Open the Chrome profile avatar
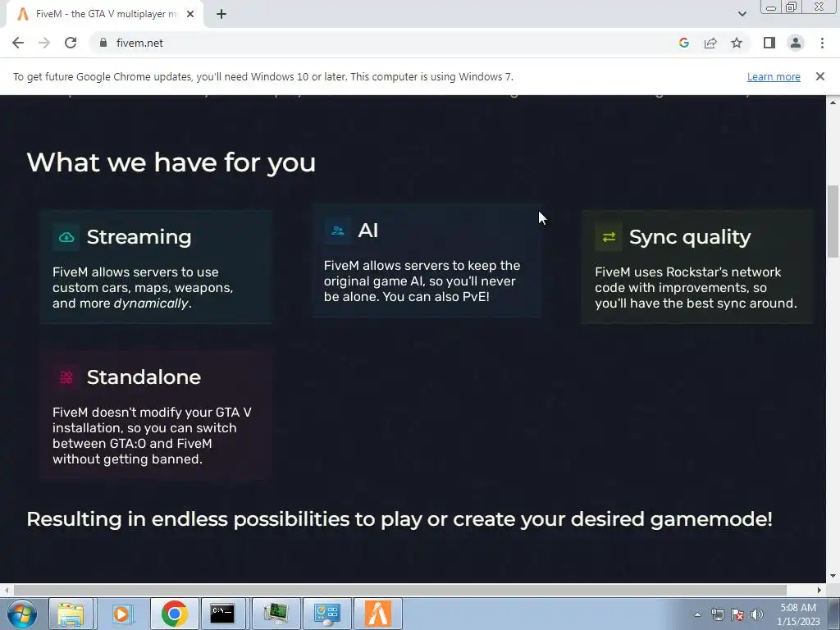The width and height of the screenshot is (840, 630). click(796, 43)
